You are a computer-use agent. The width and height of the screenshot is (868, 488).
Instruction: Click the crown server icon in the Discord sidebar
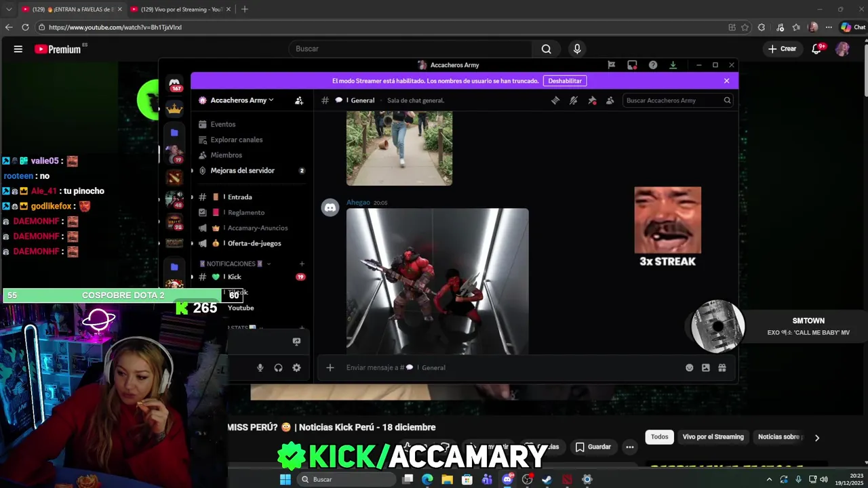tap(175, 108)
